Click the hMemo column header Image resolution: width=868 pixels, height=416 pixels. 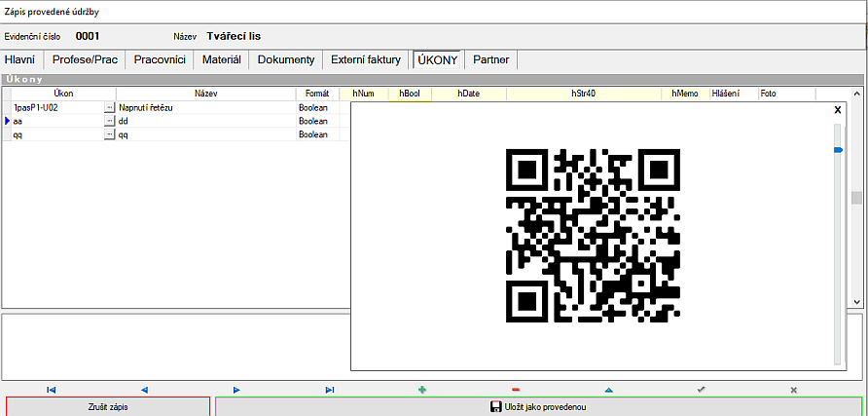pyautogui.click(x=685, y=94)
